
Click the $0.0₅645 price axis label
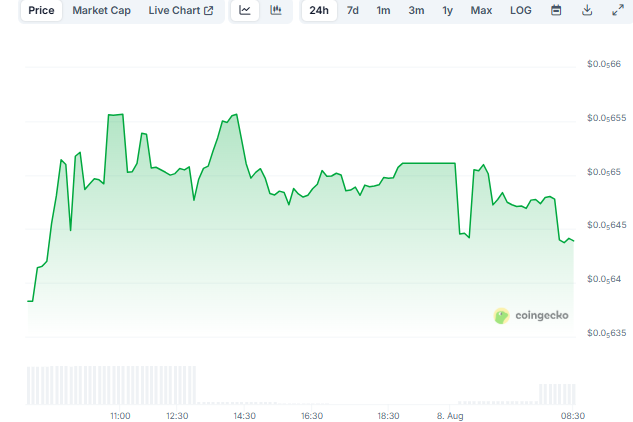(607, 225)
